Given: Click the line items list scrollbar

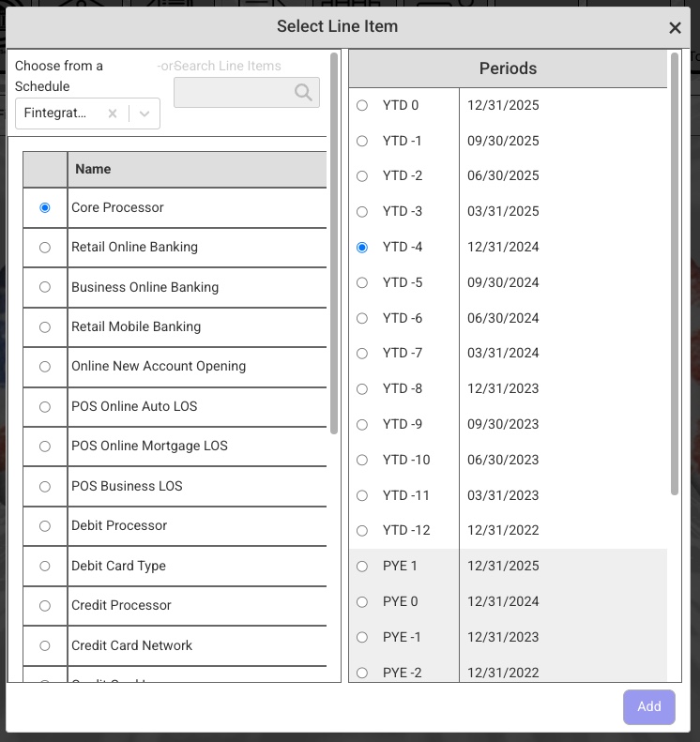Looking at the screenshot, I should 334,244.
